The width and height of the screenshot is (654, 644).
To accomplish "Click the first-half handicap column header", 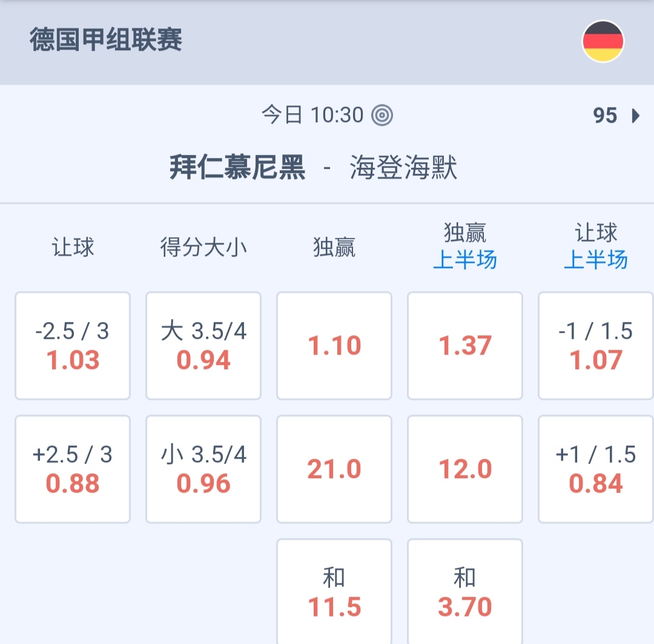I will tap(596, 246).
